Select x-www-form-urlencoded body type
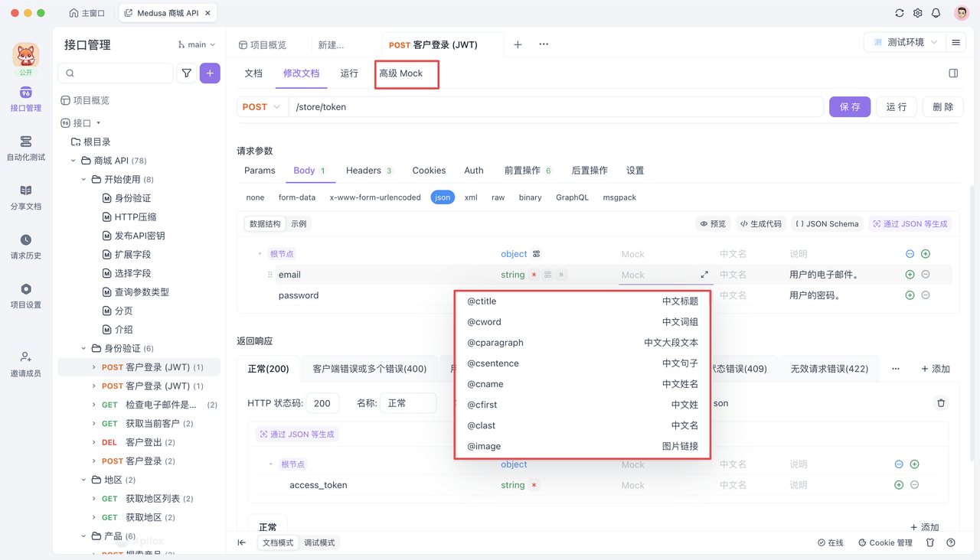Image resolution: width=980 pixels, height=560 pixels. (x=375, y=197)
